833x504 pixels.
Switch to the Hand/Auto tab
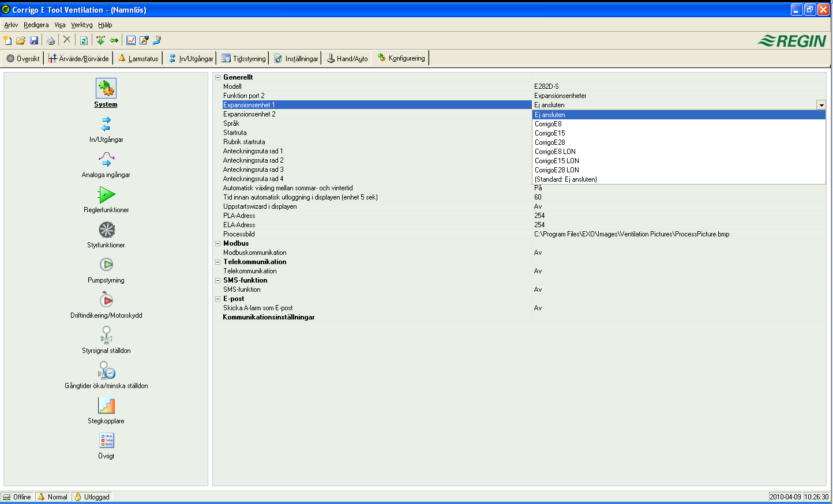[347, 58]
